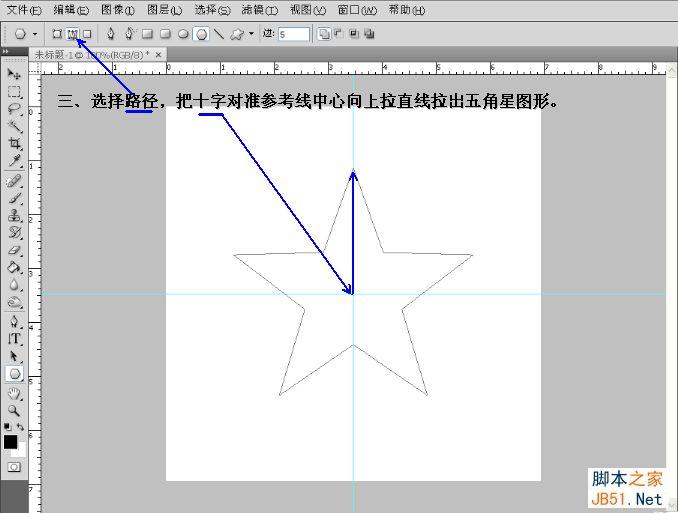The width and height of the screenshot is (678, 513).
Task: Choose Rectangle shape in options bar
Action: pyautogui.click(x=147, y=34)
